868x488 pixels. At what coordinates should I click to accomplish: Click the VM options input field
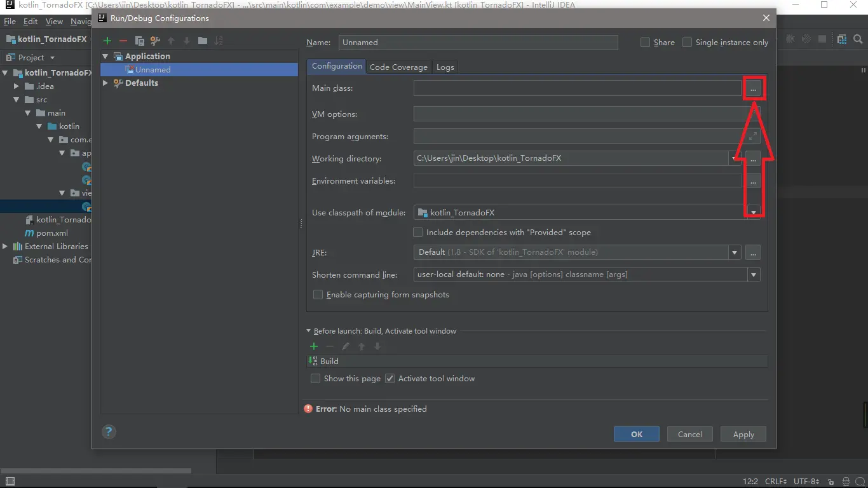587,114
